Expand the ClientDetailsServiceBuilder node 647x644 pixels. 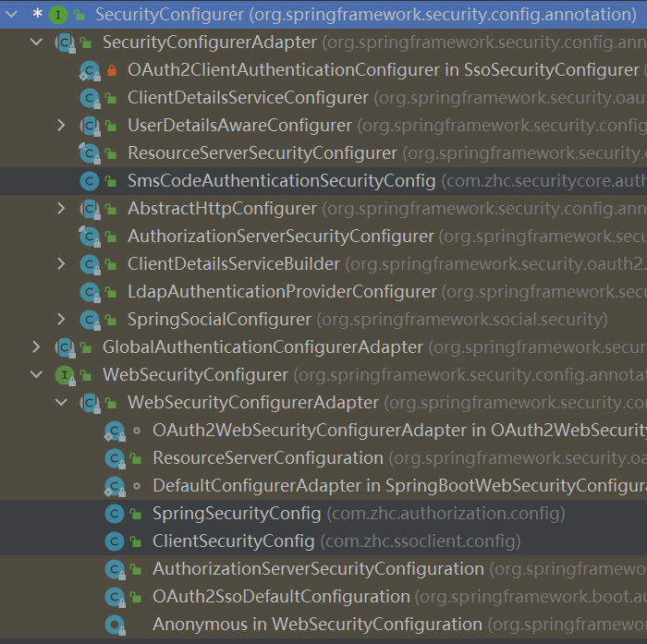pos(61,264)
